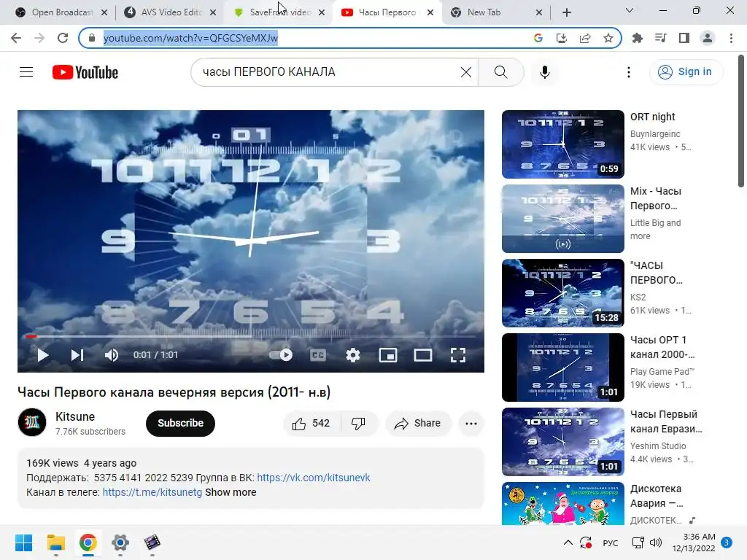747x560 pixels.
Task: Open video editor app on taskbar
Action: pyautogui.click(x=152, y=542)
